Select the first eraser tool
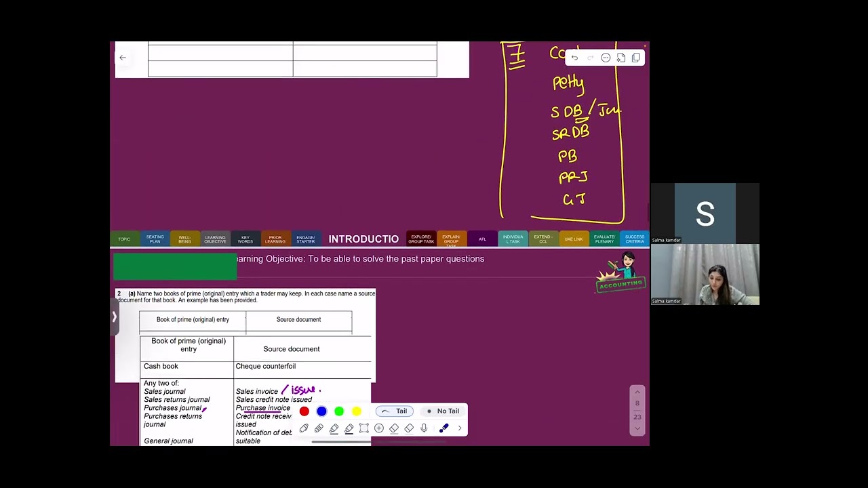Viewport: 868px width, 488px height. 394,428
